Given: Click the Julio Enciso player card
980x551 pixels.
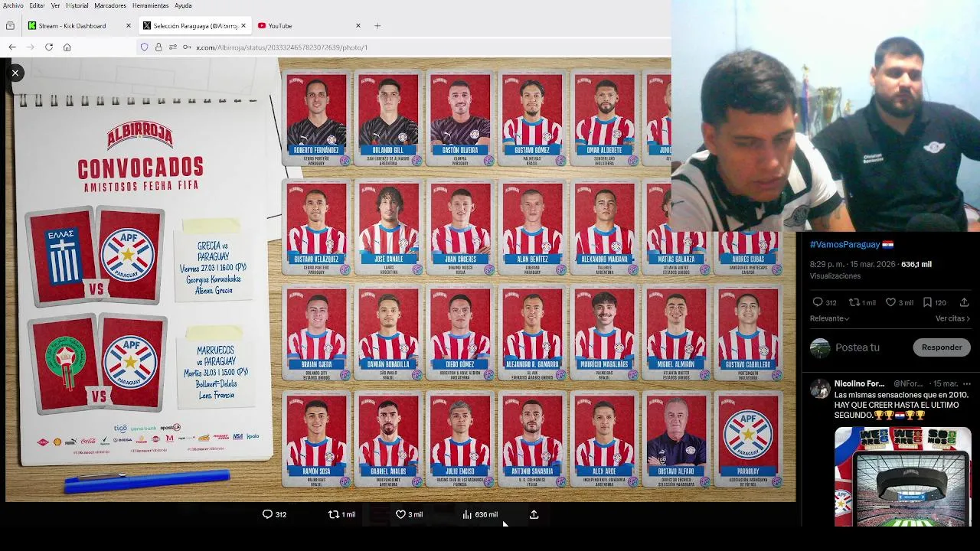Looking at the screenshot, I should click(x=460, y=440).
